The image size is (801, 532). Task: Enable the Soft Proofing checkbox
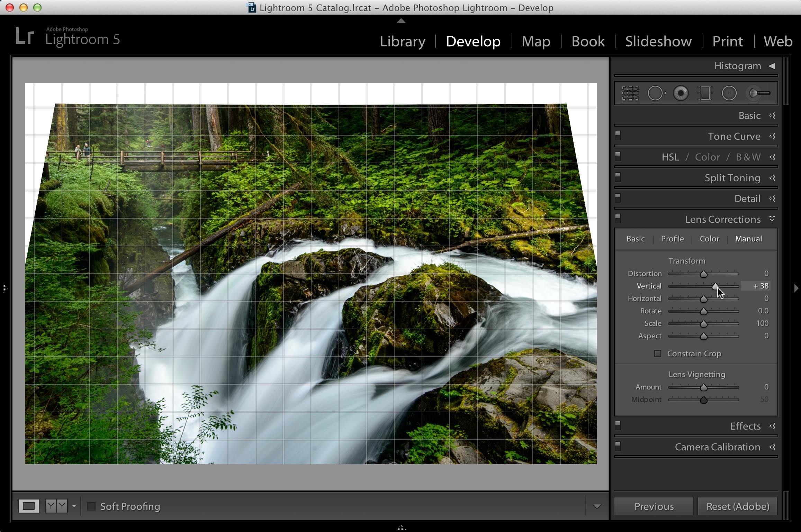tap(91, 506)
